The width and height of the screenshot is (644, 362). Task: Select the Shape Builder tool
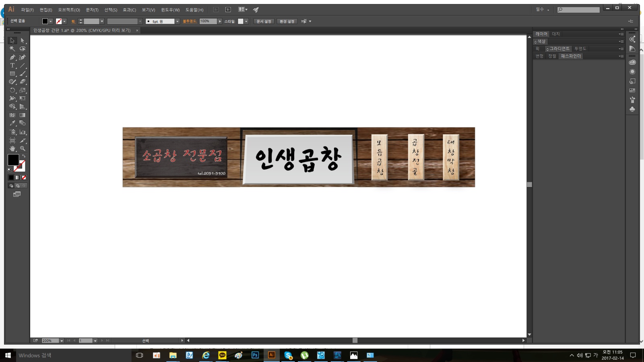click(x=12, y=107)
